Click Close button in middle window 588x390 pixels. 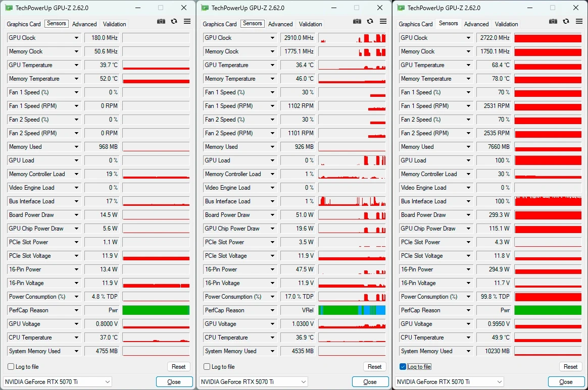click(370, 382)
